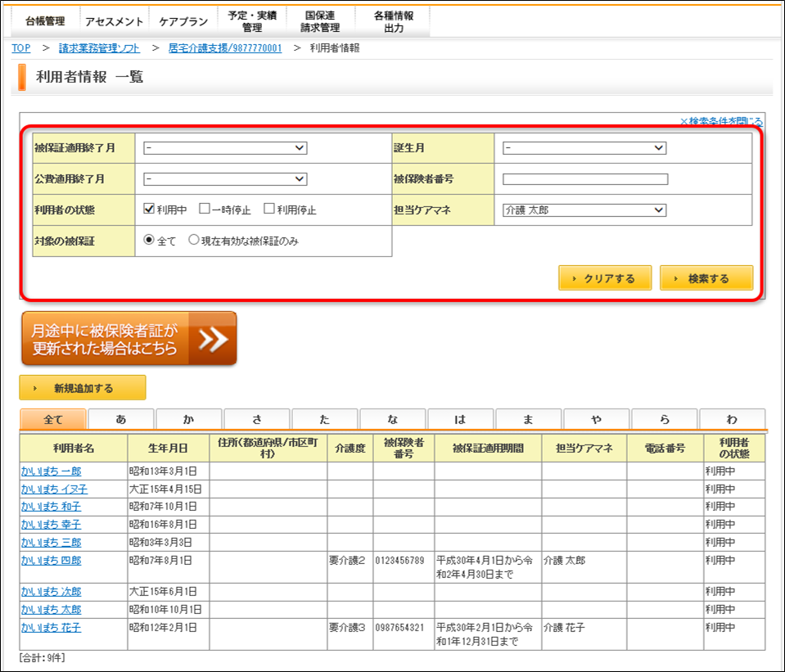Click the 電話番号 column header
This screenshot has height=672, width=785.
point(665,449)
